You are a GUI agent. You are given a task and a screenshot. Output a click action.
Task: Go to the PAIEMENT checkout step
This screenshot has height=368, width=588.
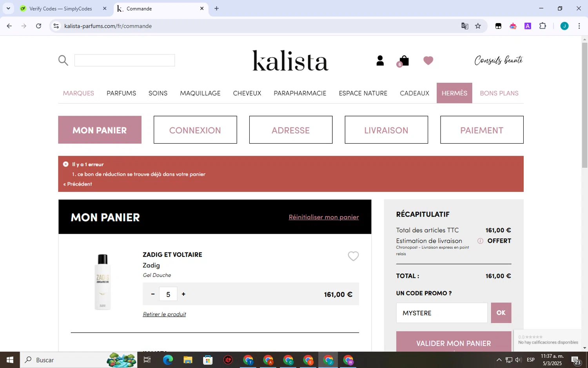pos(482,130)
